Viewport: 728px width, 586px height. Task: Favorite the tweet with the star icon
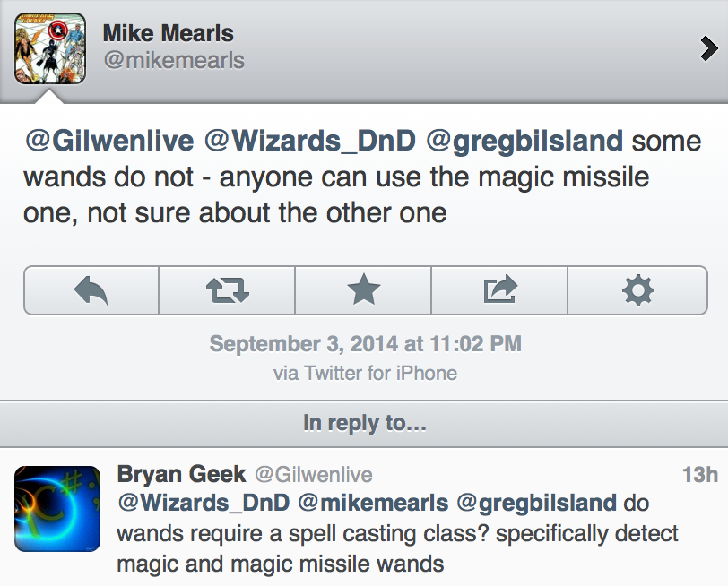(x=363, y=289)
